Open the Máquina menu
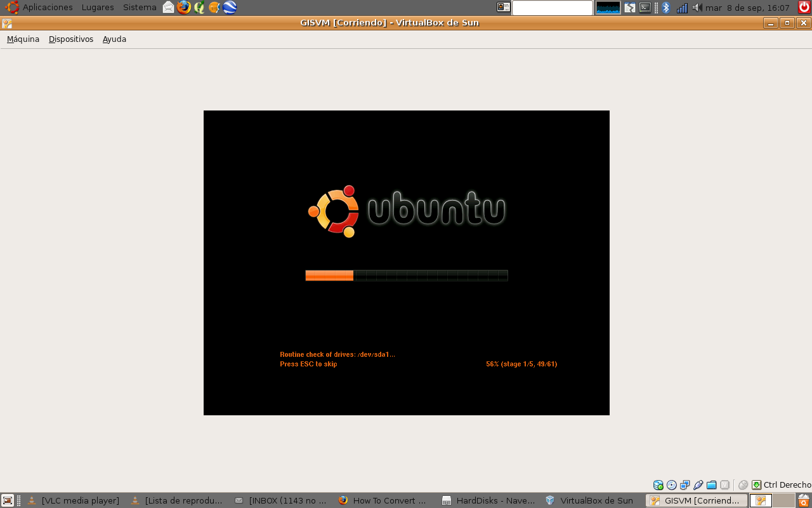 pyautogui.click(x=23, y=39)
